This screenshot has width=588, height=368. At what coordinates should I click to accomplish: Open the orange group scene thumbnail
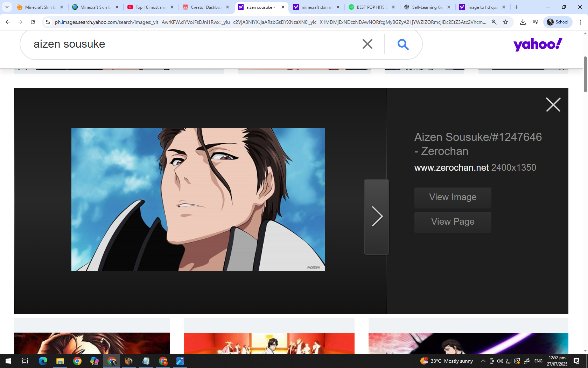[x=269, y=343]
